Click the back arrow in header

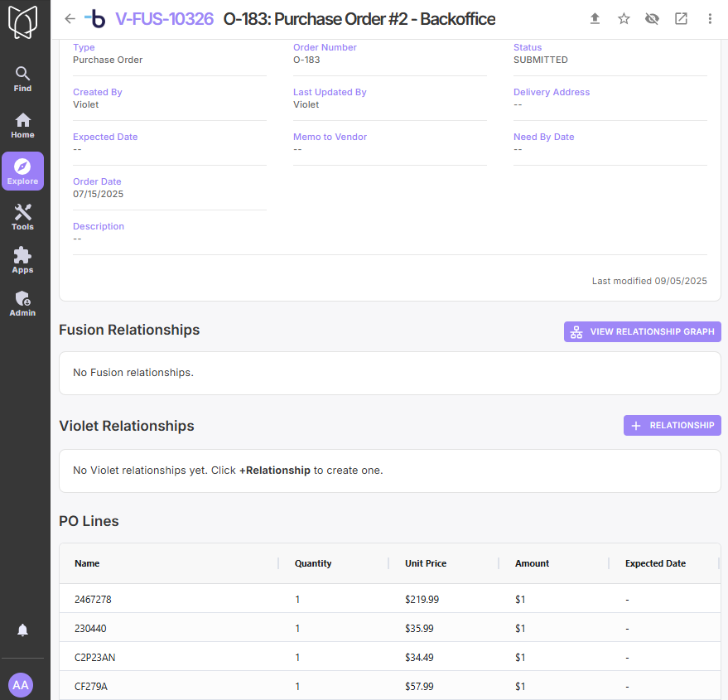70,19
